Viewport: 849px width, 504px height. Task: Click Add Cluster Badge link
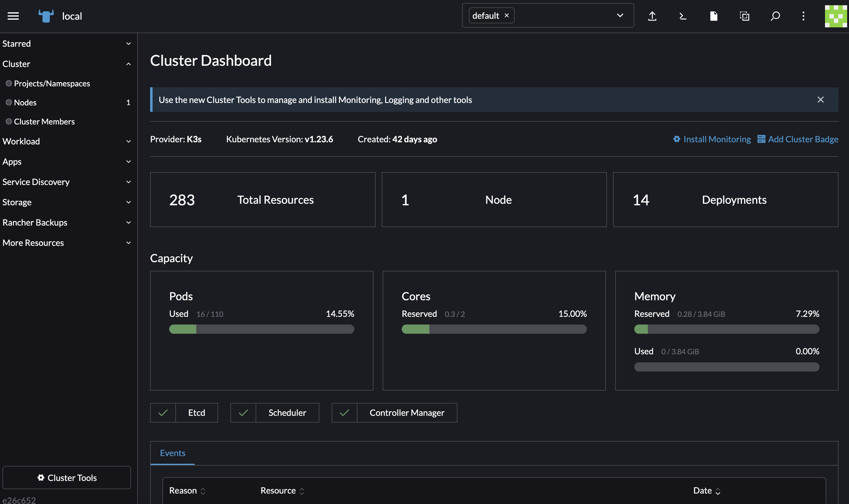803,139
